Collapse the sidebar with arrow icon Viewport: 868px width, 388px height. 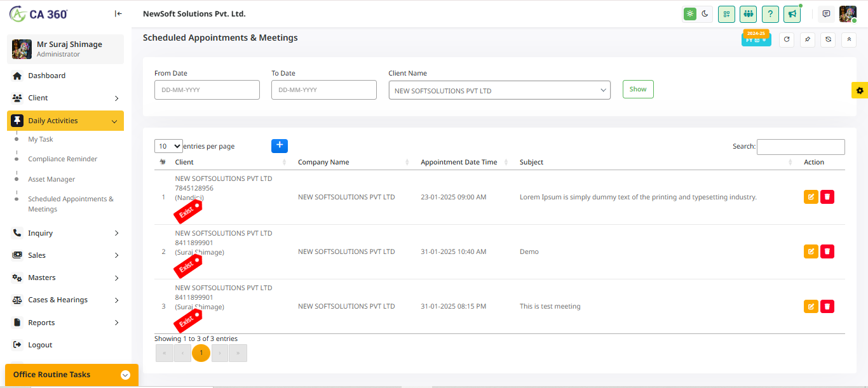(x=118, y=13)
